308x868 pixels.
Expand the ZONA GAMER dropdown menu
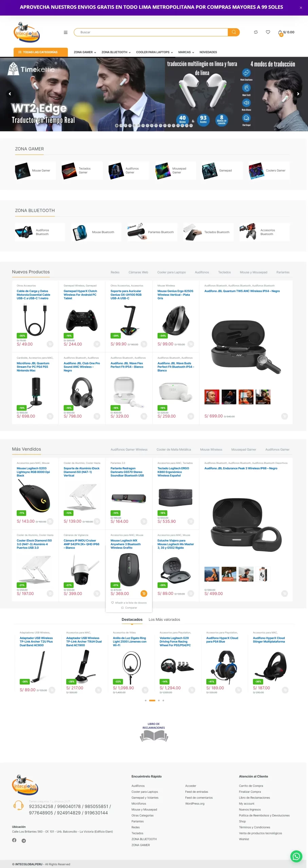coord(85,52)
